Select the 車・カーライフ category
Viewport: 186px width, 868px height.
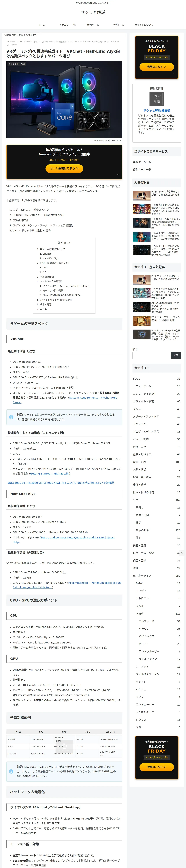click(157, 576)
